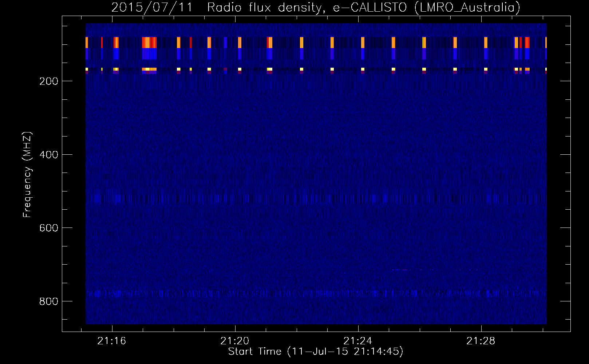
Task: Click the bright band near 520 MHz
Action: click(x=316, y=199)
